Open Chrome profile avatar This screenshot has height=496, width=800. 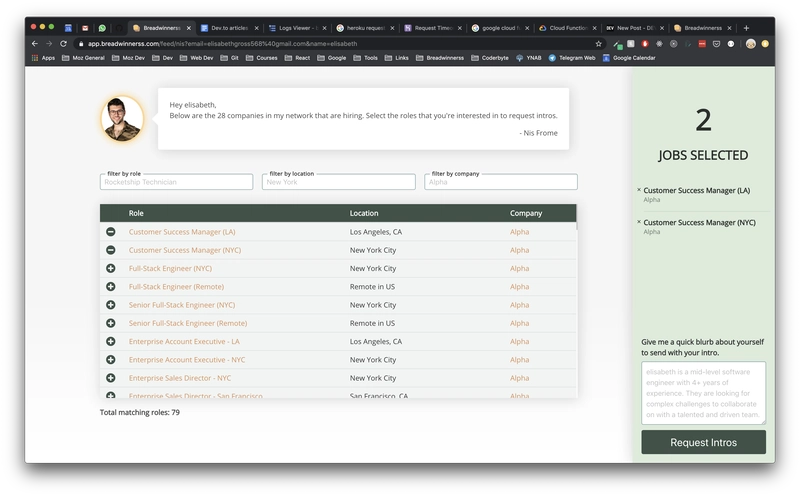pyautogui.click(x=751, y=44)
